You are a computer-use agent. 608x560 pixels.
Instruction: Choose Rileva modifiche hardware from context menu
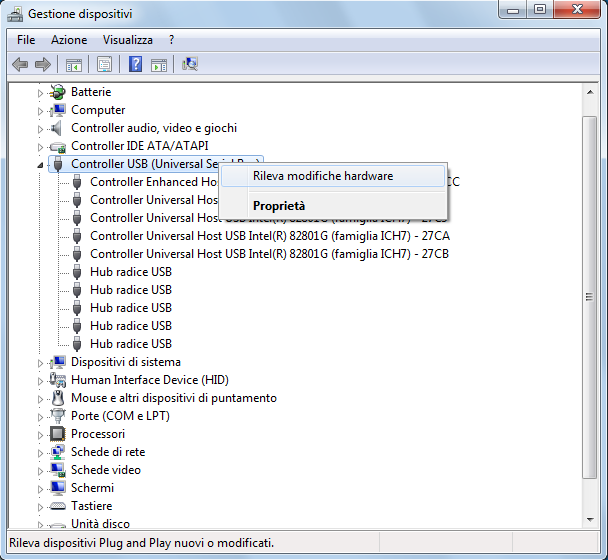coord(333,176)
